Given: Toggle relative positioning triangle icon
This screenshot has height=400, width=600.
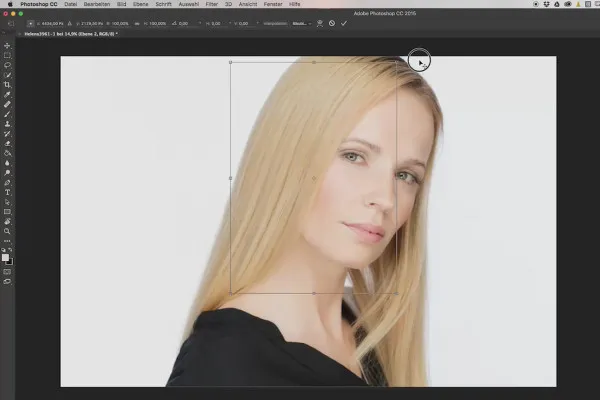Looking at the screenshot, I should (69, 23).
